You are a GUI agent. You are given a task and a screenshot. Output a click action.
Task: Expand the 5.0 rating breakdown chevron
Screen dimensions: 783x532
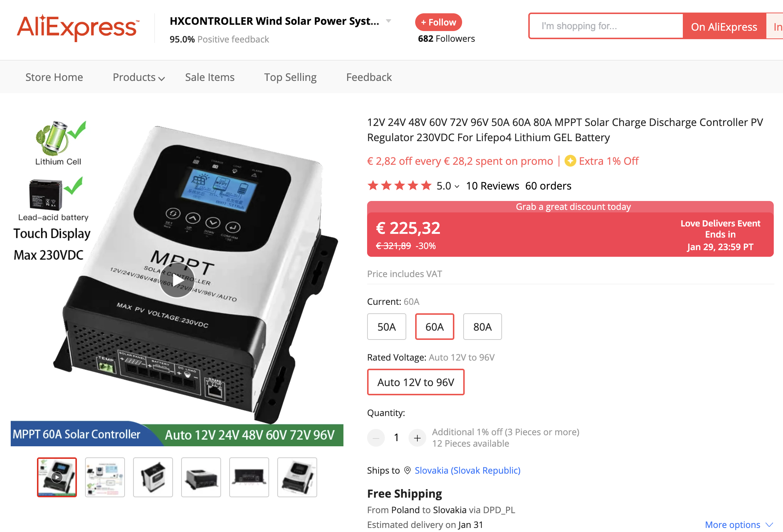point(457,186)
